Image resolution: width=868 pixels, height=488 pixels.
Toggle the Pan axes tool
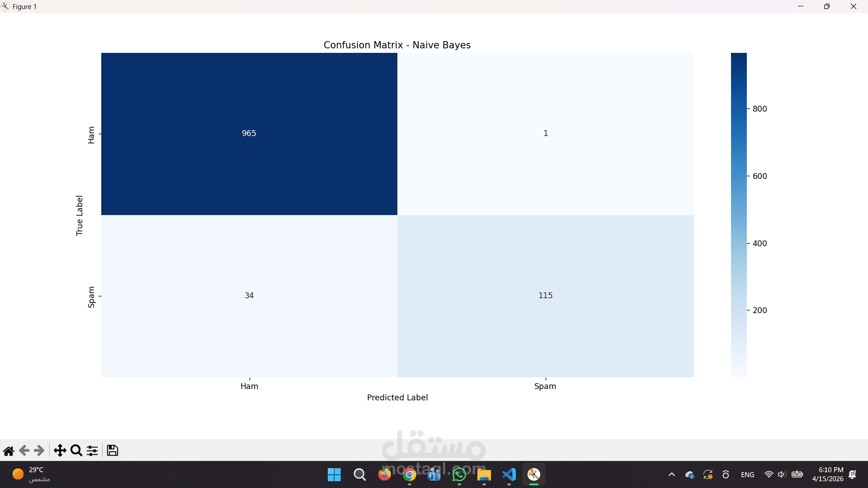tap(60, 450)
